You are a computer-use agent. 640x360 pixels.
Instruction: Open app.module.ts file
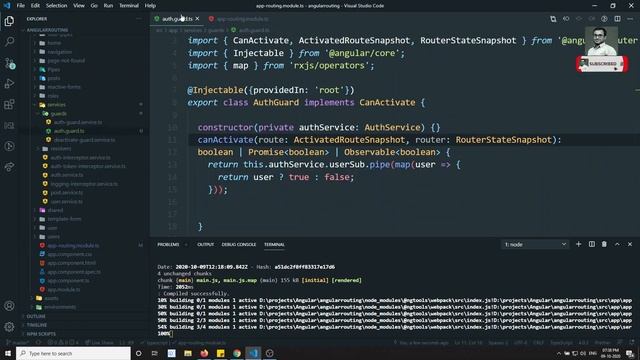point(64,289)
